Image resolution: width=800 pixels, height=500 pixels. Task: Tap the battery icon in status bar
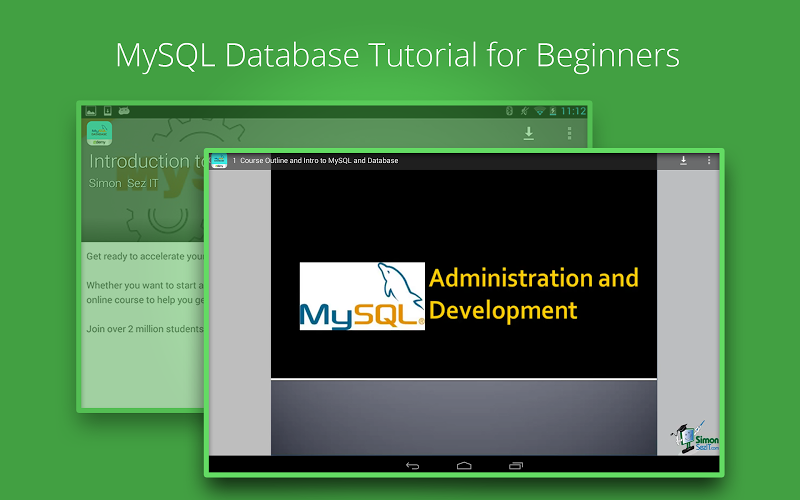pos(553,111)
